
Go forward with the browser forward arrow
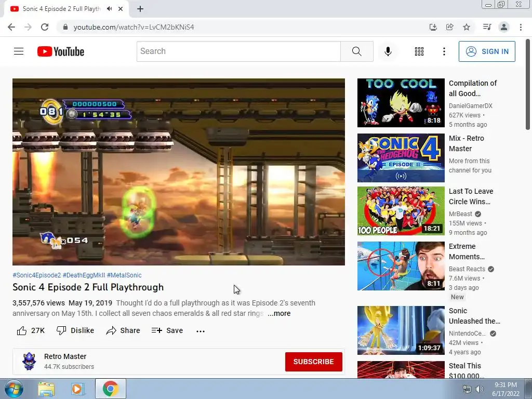click(x=28, y=27)
